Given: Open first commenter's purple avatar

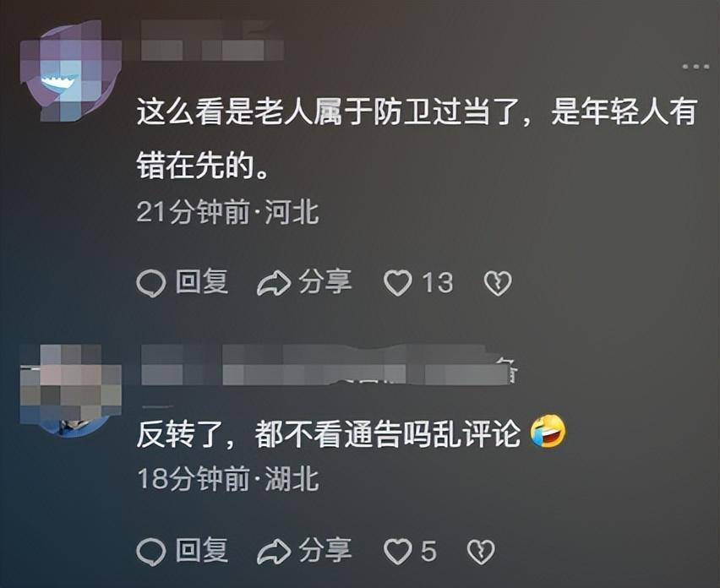Looking at the screenshot, I should point(71,71).
